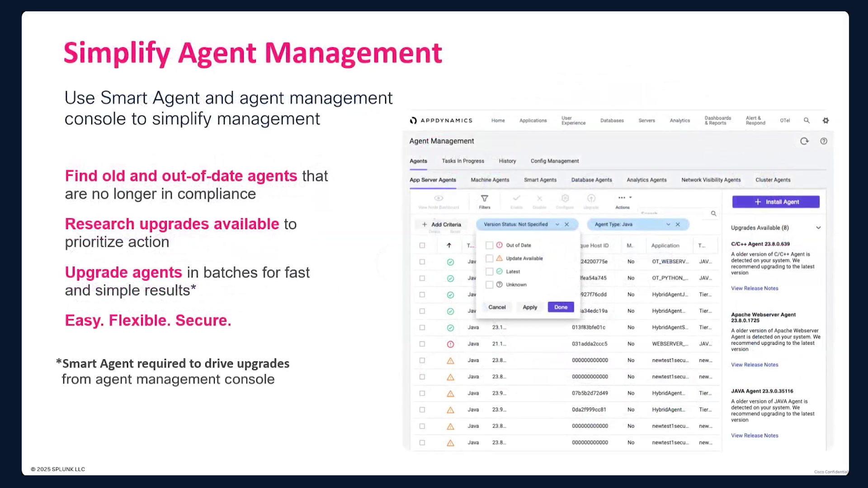
Task: Click the Configure toolbar icon
Action: click(565, 198)
